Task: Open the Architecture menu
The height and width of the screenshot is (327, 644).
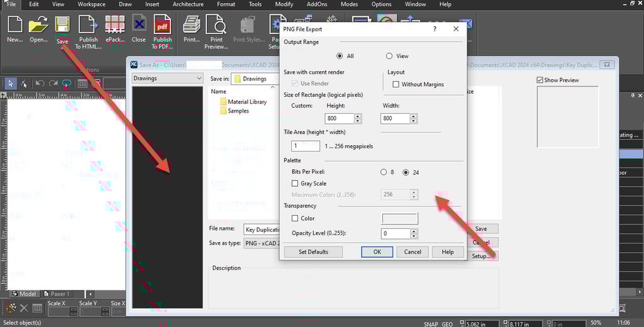Action: [x=188, y=4]
